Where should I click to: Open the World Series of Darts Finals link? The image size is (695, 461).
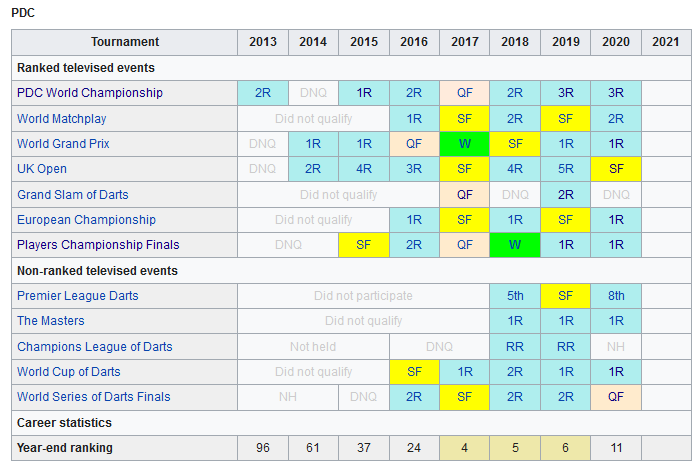click(x=94, y=397)
